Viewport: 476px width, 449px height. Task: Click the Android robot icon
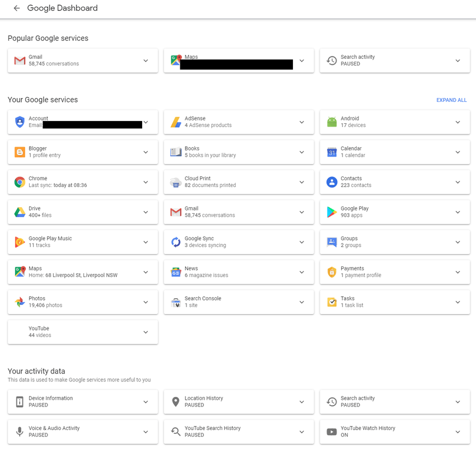point(332,122)
